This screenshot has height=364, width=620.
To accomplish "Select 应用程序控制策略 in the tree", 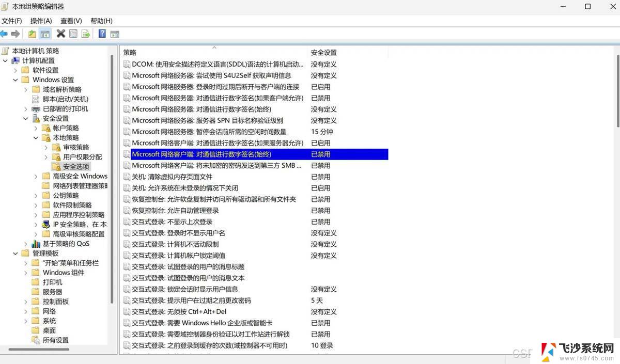I will click(79, 215).
